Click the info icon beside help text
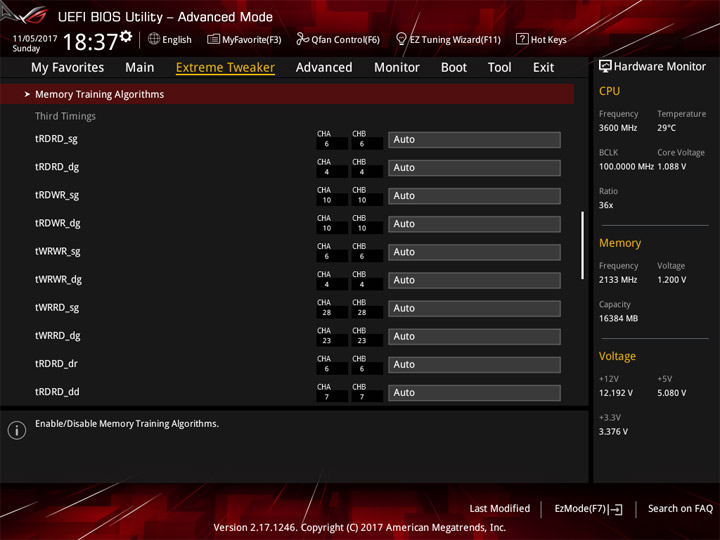Viewport: 720px width, 540px height. coord(17,430)
